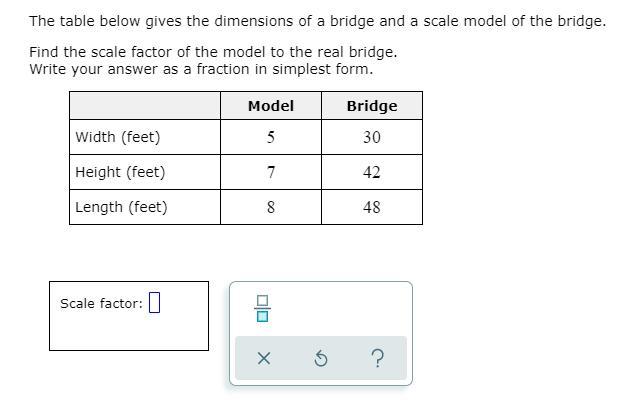The width and height of the screenshot is (634, 402).
Task: Click the "Scale factor:" label text
Action: (x=101, y=304)
